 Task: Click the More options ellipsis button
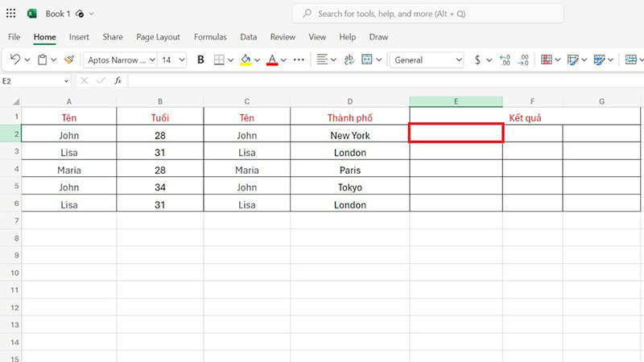coord(299,60)
